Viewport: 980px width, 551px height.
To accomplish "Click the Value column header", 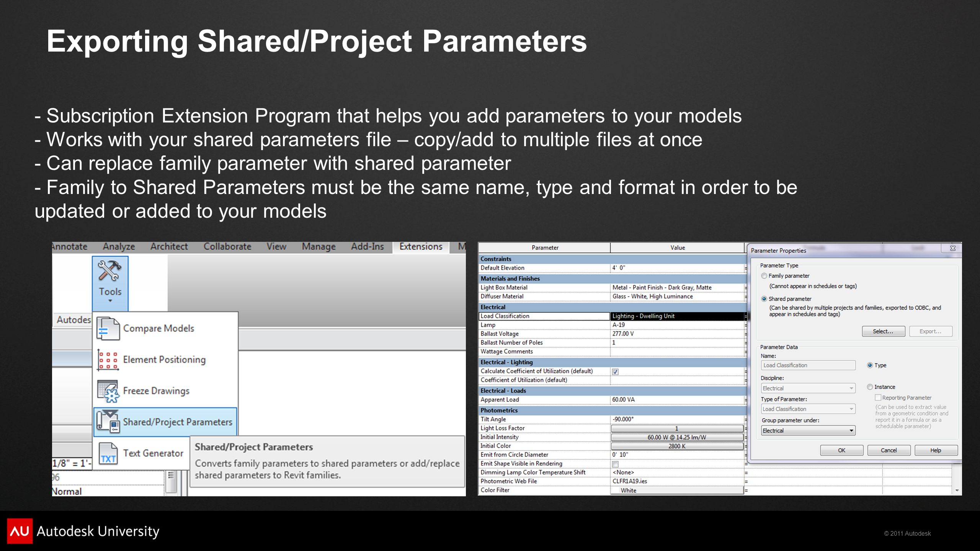I will 677,248.
